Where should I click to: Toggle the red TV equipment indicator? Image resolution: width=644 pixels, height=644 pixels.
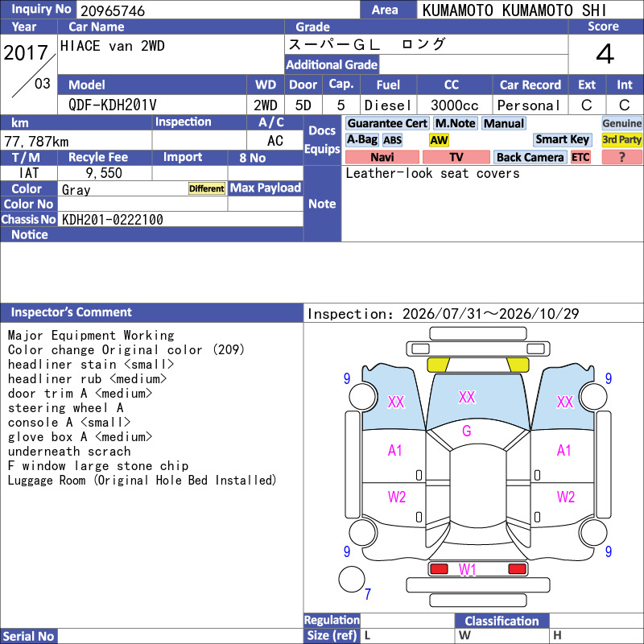456,157
